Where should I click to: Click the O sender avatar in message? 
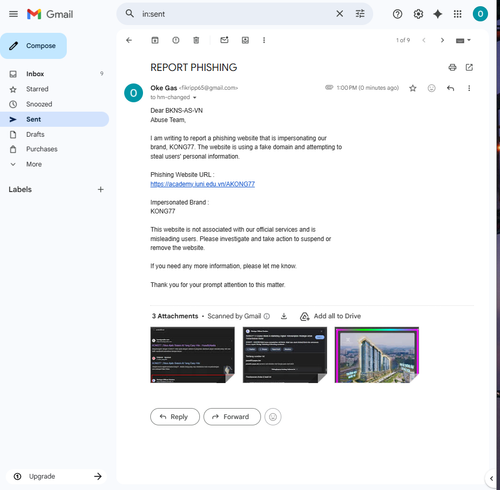click(134, 93)
